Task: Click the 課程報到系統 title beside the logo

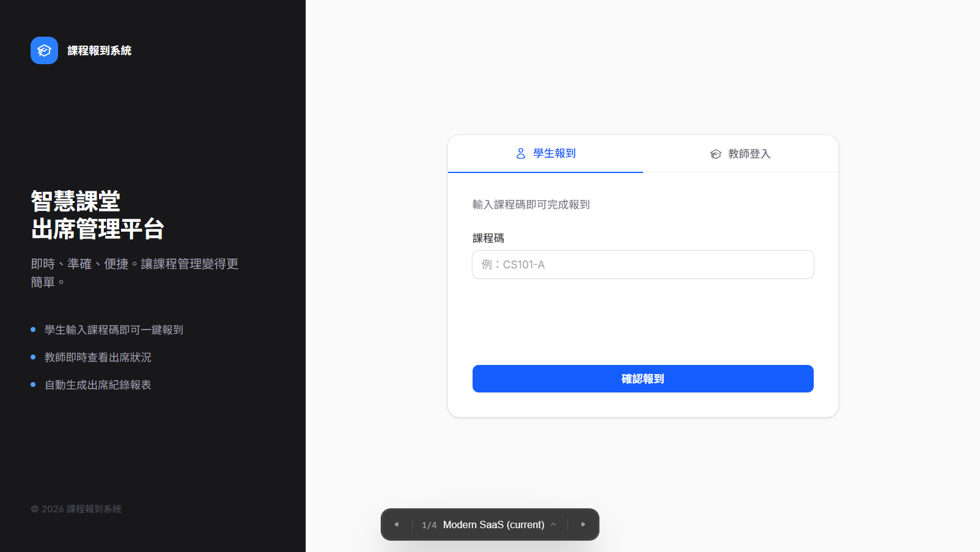Action: pos(99,50)
